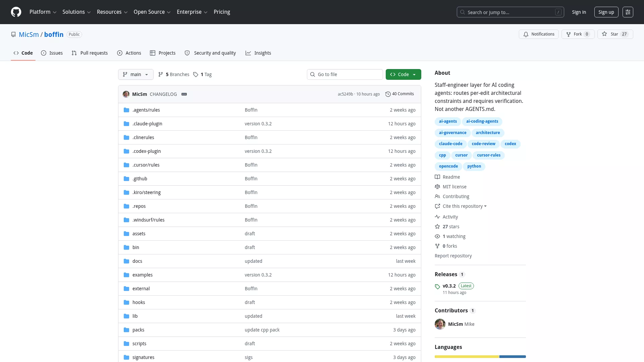Click the Notifications button

[x=539, y=34]
